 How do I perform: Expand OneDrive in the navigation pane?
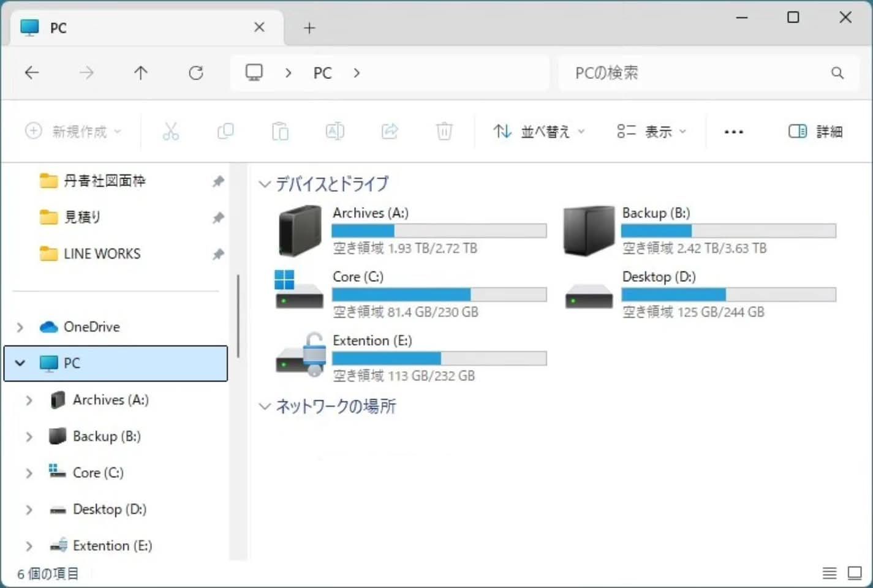pyautogui.click(x=20, y=327)
